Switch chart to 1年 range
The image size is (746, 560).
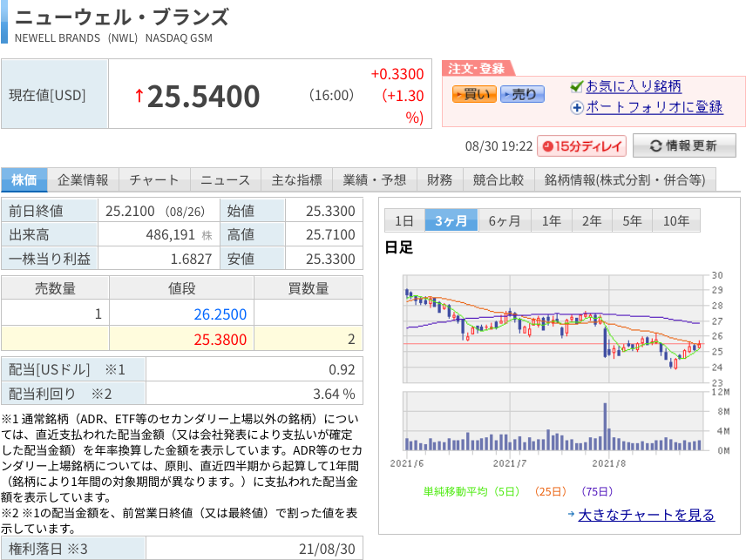coord(552,220)
